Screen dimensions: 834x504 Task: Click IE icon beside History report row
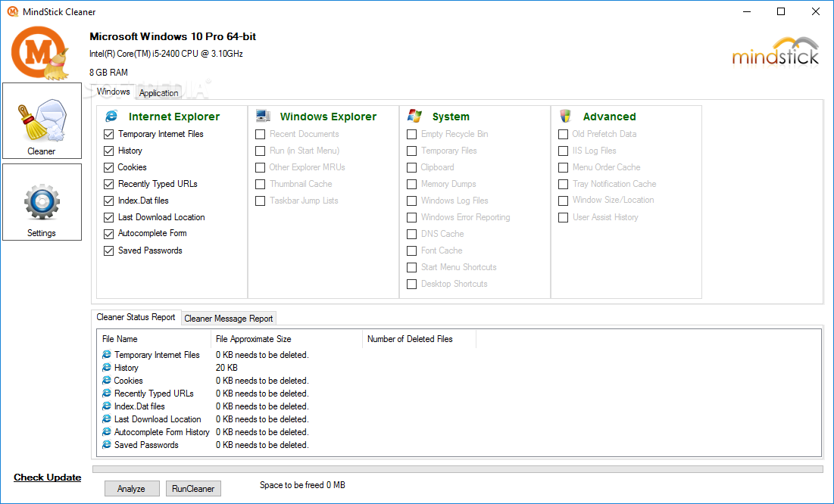pyautogui.click(x=106, y=367)
